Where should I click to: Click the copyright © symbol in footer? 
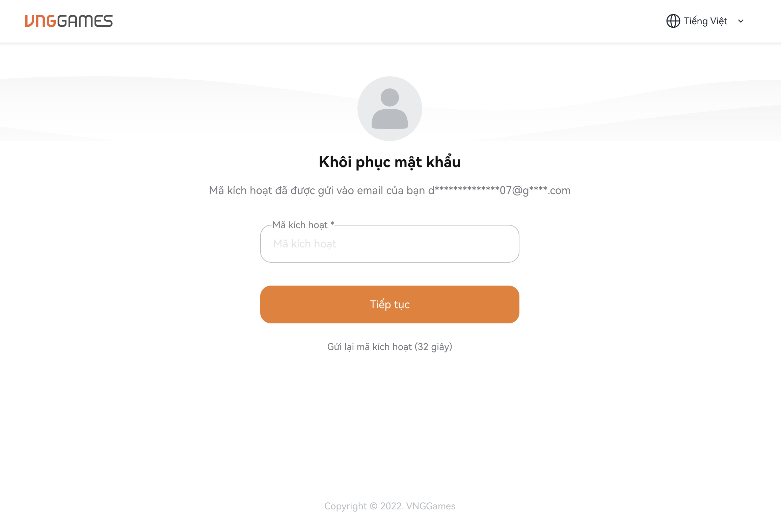click(x=373, y=506)
